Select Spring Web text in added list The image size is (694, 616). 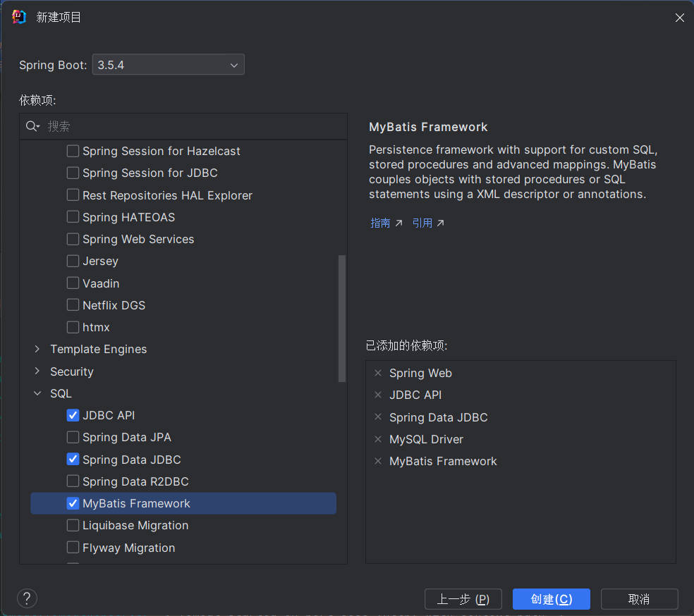tap(420, 374)
